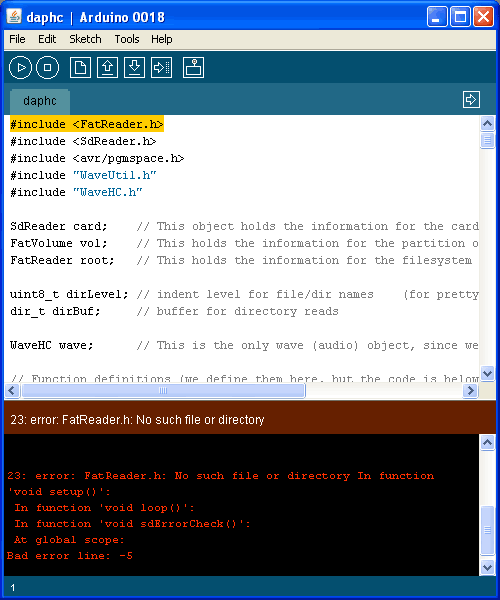Click the Stop button in toolbar
Screen dimensions: 500x600
coord(47,67)
